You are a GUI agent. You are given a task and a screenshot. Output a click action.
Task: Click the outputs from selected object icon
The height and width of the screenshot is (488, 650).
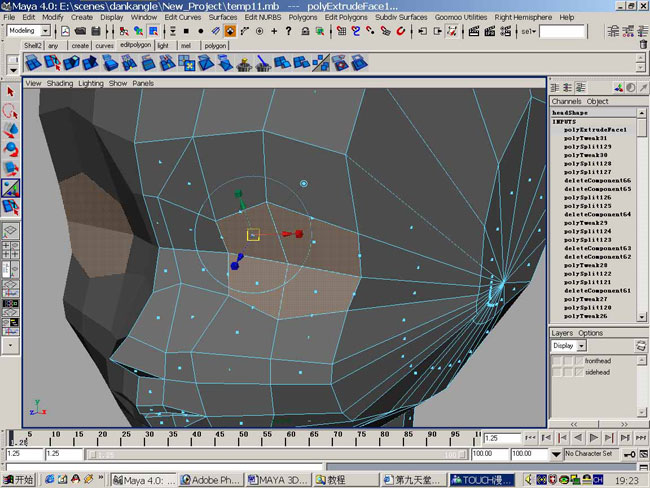tap(437, 31)
